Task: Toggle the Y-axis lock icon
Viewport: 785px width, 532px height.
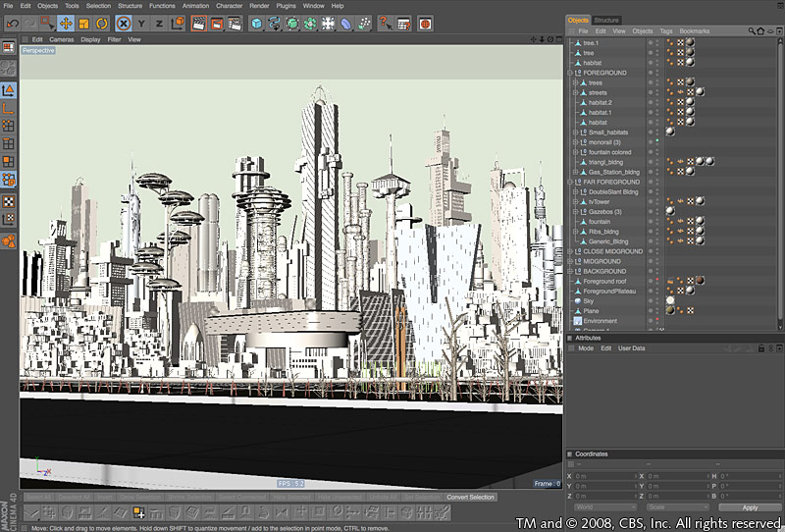Action: coord(142,23)
